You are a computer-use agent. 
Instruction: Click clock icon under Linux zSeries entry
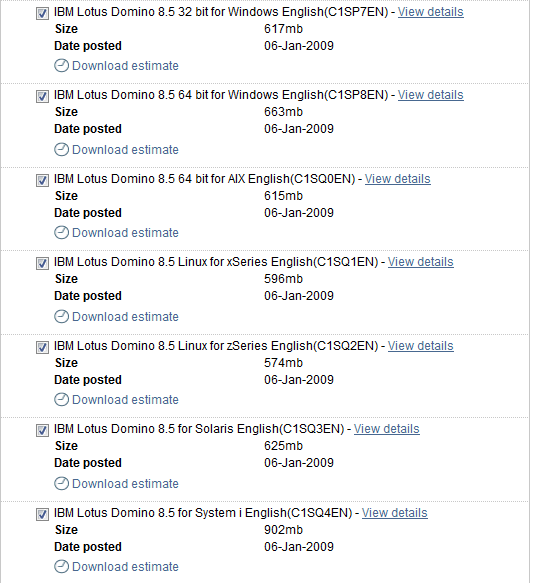(61, 399)
